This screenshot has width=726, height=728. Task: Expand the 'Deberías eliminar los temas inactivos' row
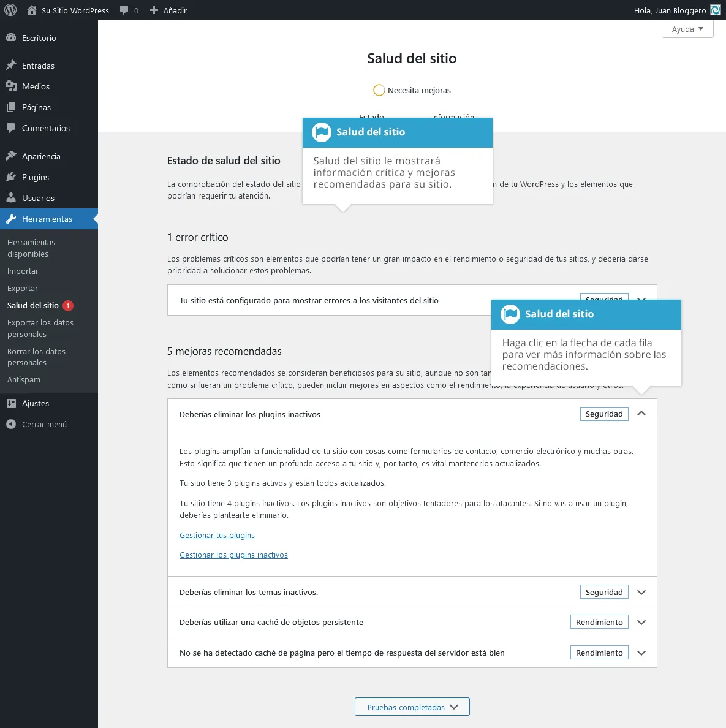click(641, 592)
